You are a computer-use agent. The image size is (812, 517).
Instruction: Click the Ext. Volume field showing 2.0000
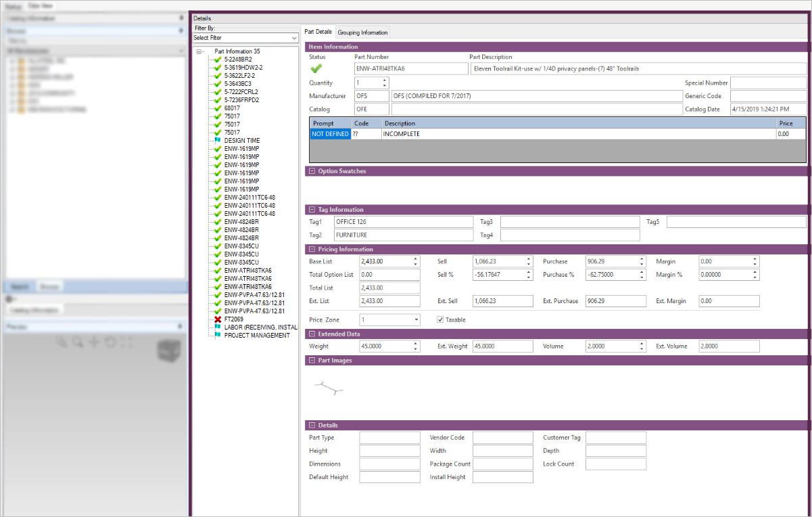tap(729, 346)
